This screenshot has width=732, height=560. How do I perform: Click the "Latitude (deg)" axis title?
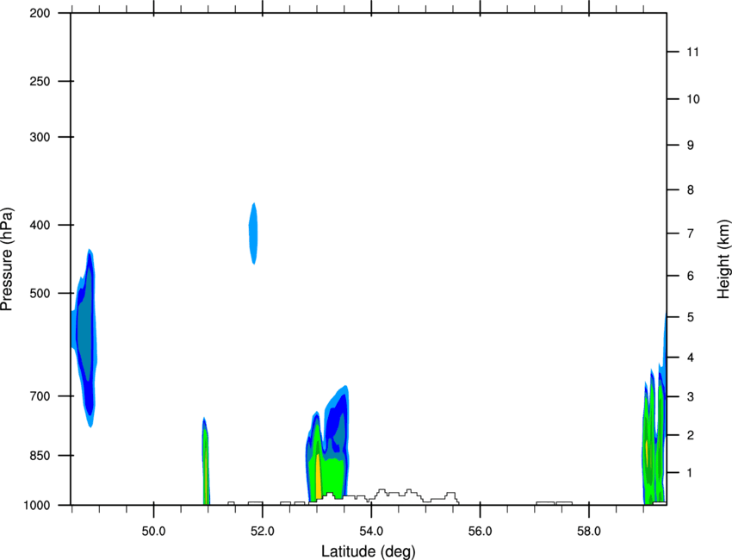coord(369,551)
